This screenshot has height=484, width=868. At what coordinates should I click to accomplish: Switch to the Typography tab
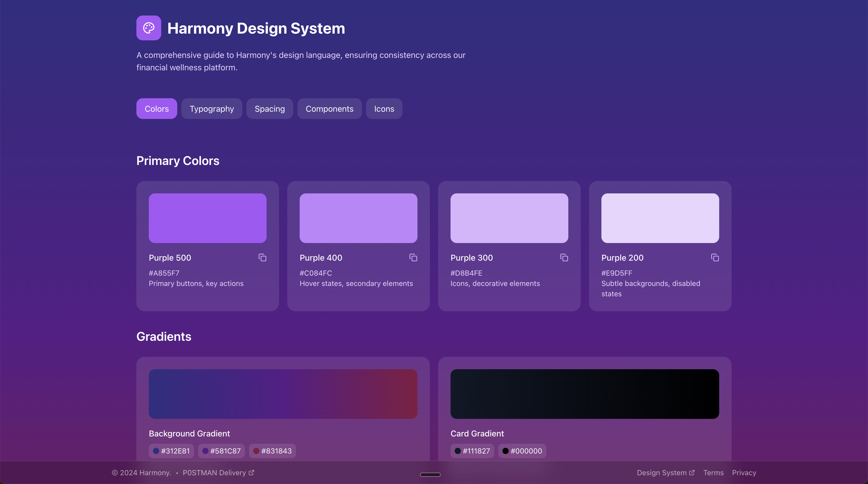coord(211,109)
